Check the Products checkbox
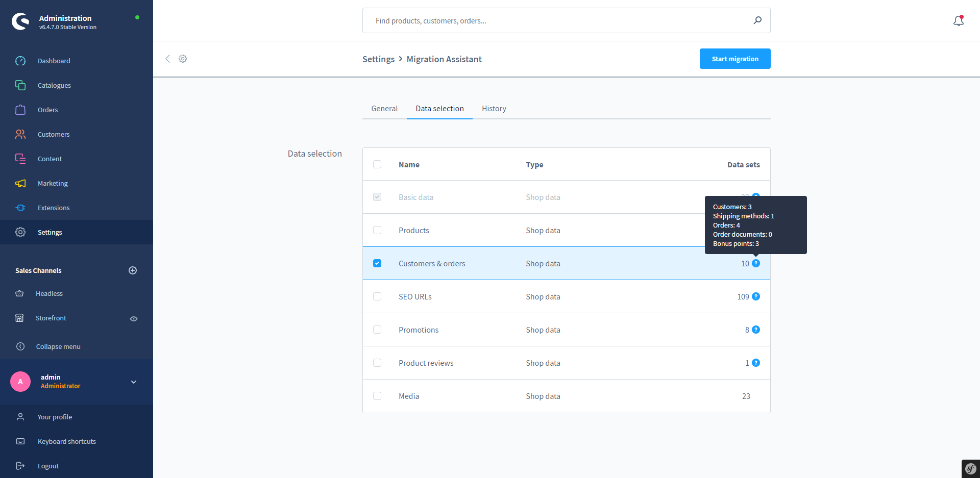 pyautogui.click(x=377, y=230)
